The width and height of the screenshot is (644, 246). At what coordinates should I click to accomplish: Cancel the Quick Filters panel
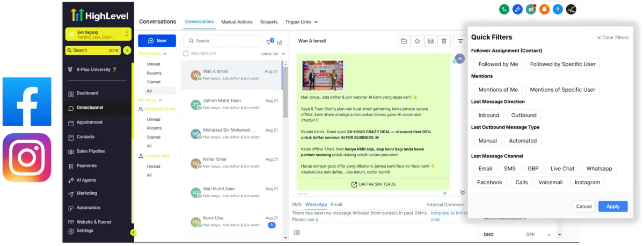584,206
